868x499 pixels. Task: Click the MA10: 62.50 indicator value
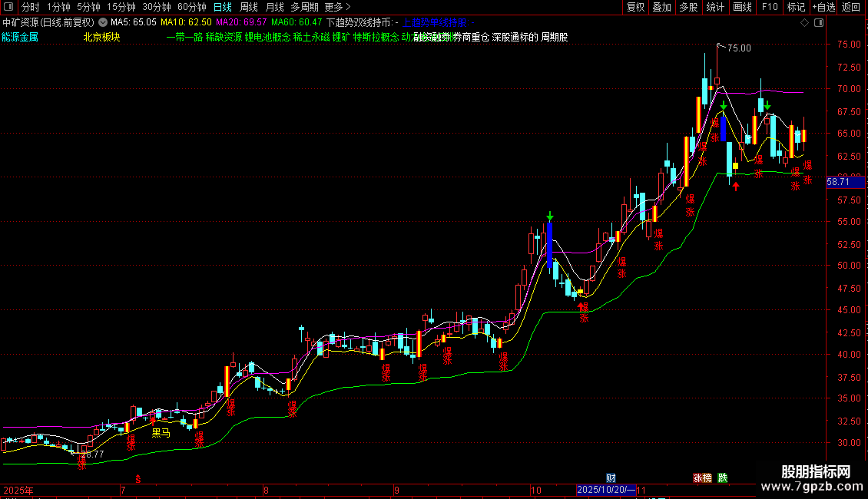186,23
